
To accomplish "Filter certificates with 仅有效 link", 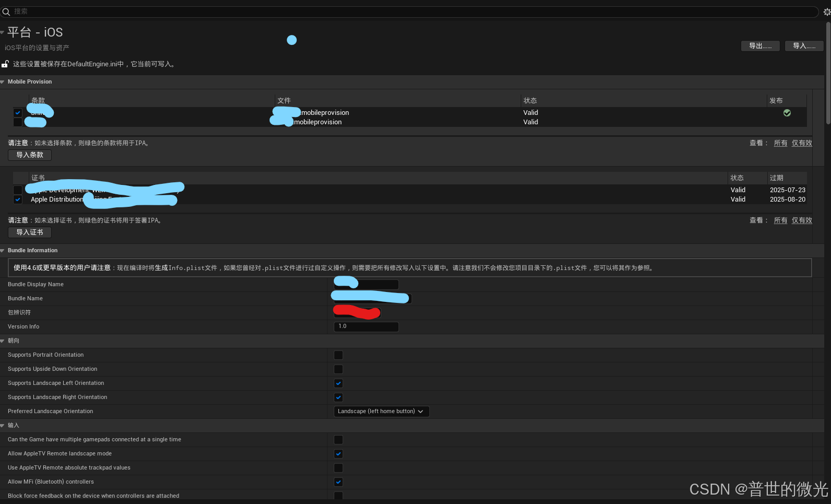I will pos(802,220).
